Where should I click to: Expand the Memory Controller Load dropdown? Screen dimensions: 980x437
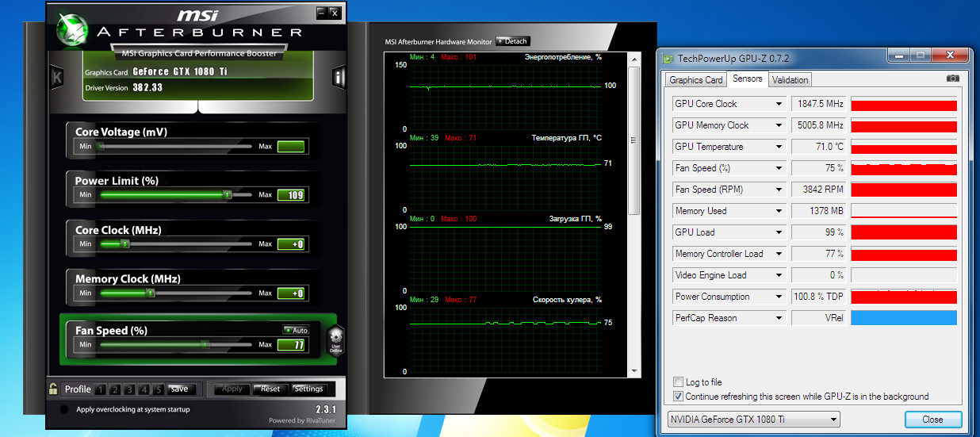(779, 254)
